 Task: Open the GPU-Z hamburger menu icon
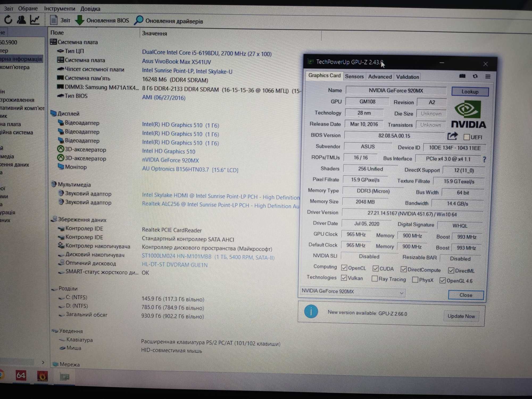click(488, 77)
